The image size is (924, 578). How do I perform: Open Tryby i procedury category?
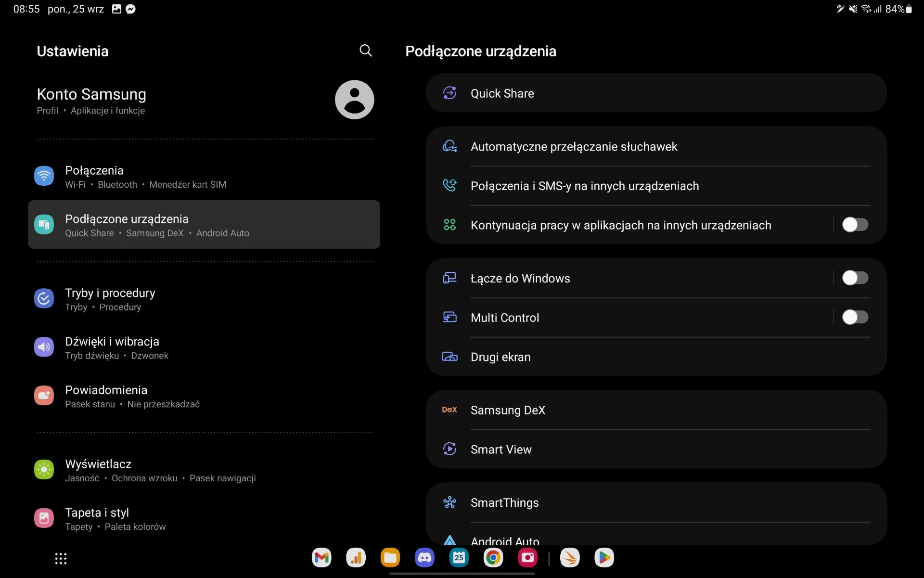(204, 299)
